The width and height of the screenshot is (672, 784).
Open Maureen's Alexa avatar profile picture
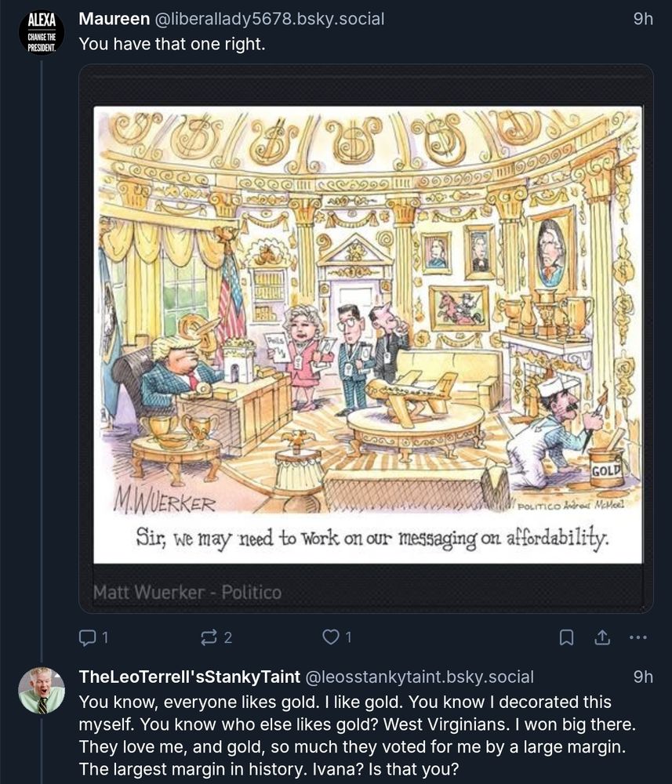(x=42, y=32)
